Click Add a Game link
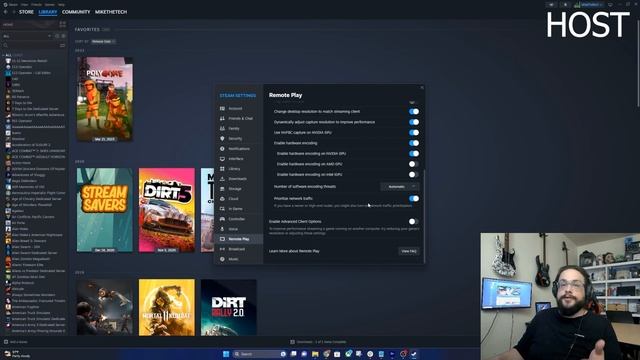Viewport: 640px width, 360px height. [18, 342]
